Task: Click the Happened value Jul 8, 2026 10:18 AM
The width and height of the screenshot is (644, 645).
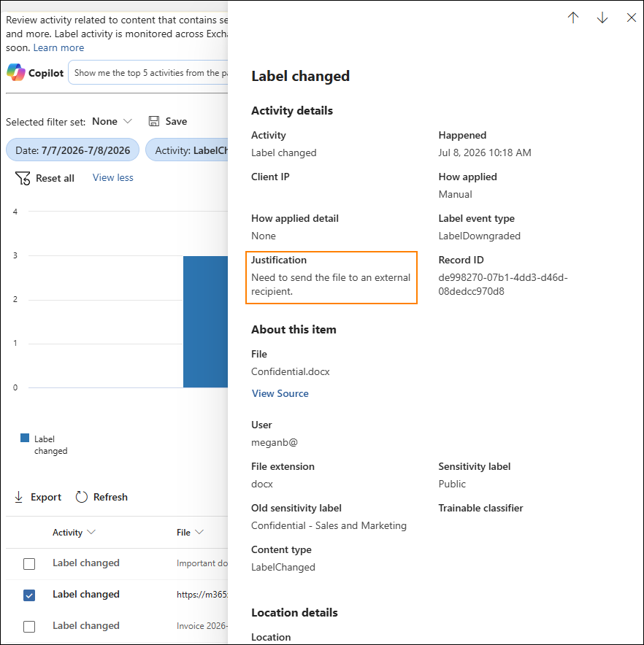Action: 485,152
